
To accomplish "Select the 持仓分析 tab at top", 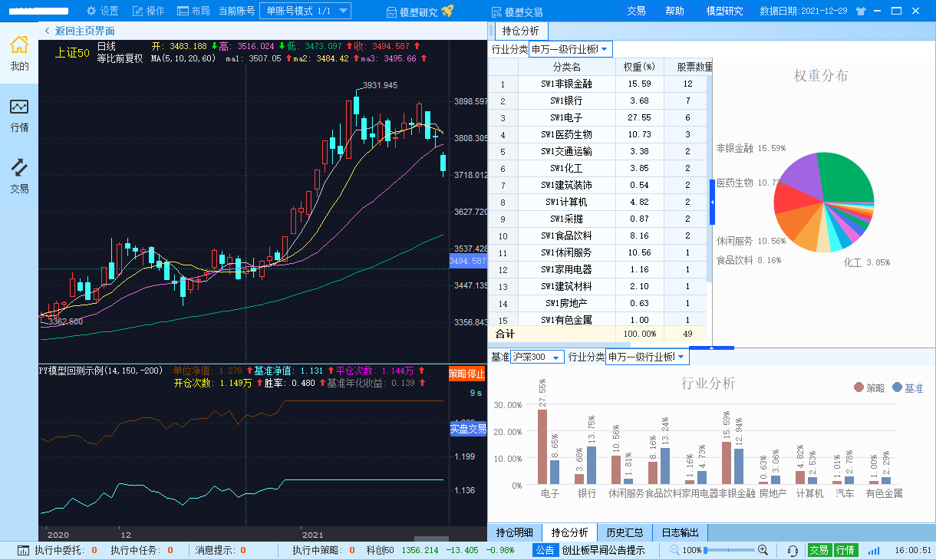I will pos(521,31).
